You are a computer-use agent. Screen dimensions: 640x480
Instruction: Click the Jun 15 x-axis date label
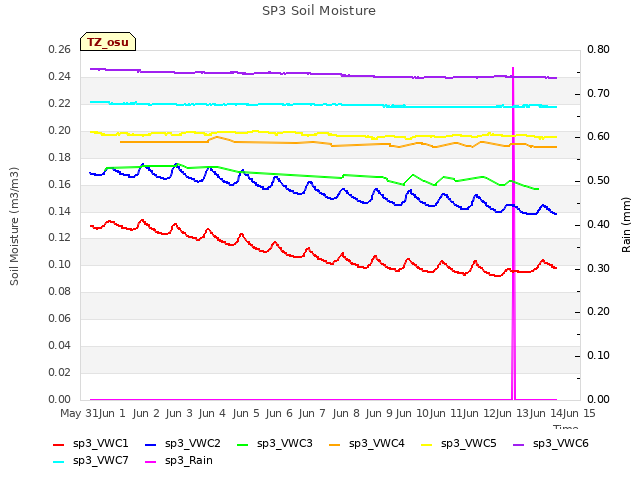pos(579,413)
